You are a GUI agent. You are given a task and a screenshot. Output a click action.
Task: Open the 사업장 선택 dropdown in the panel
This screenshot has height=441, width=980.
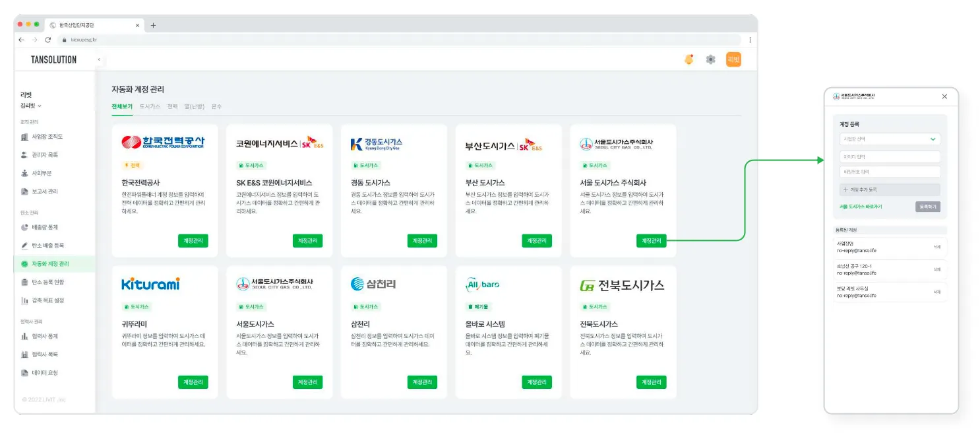[x=890, y=139]
